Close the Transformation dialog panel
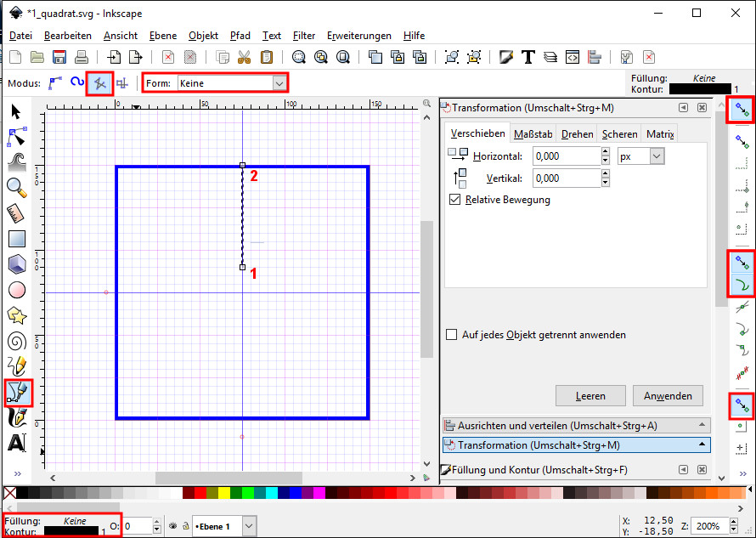 (702, 108)
